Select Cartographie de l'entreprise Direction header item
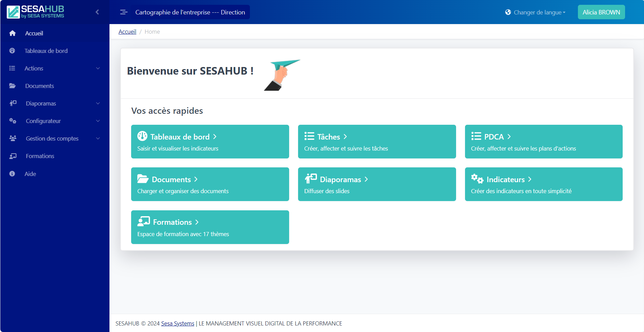Viewport: 644px width, 332px height. 190,12
